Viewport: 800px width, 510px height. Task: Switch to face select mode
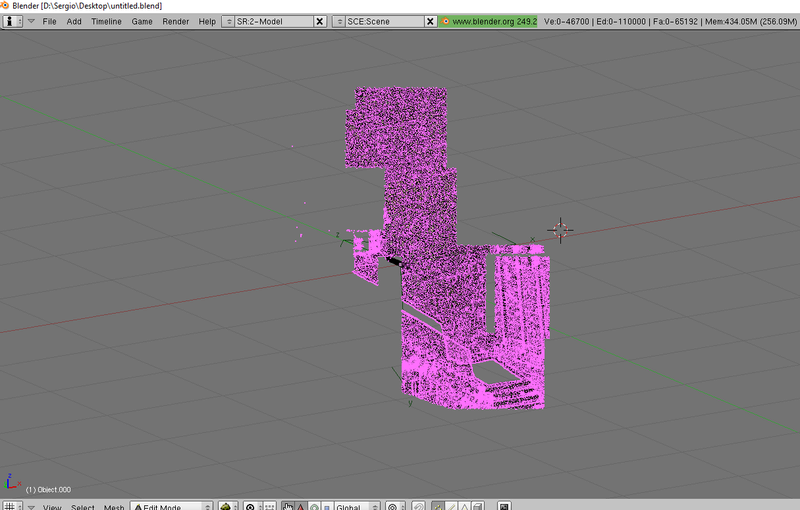click(x=464, y=506)
